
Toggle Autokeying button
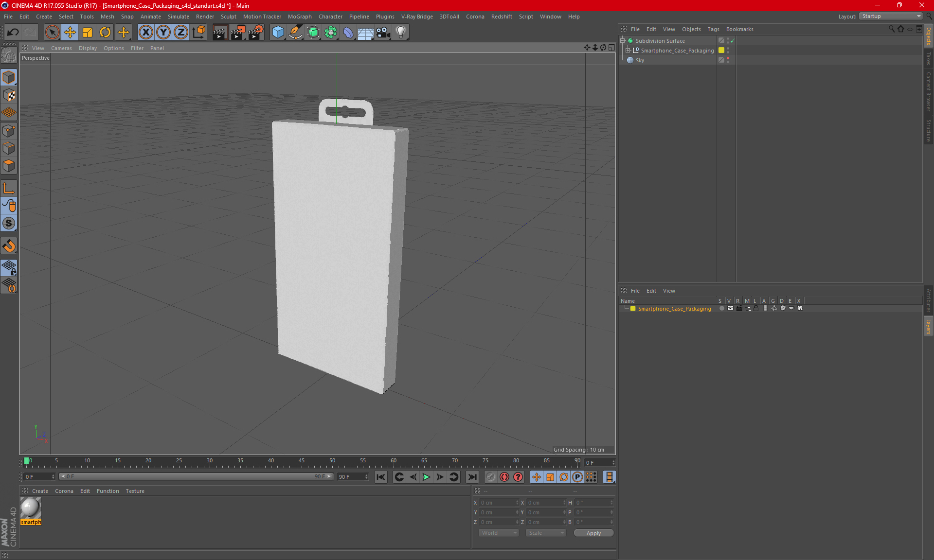504,477
